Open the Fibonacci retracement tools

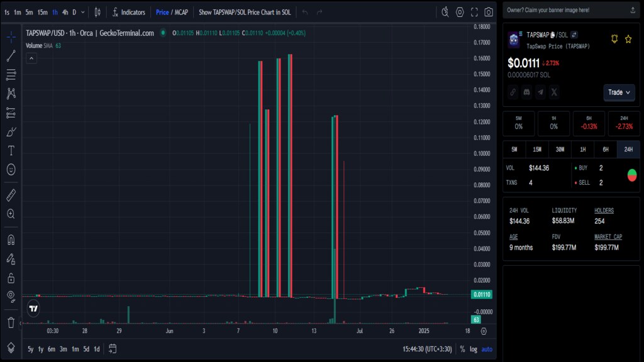click(11, 75)
